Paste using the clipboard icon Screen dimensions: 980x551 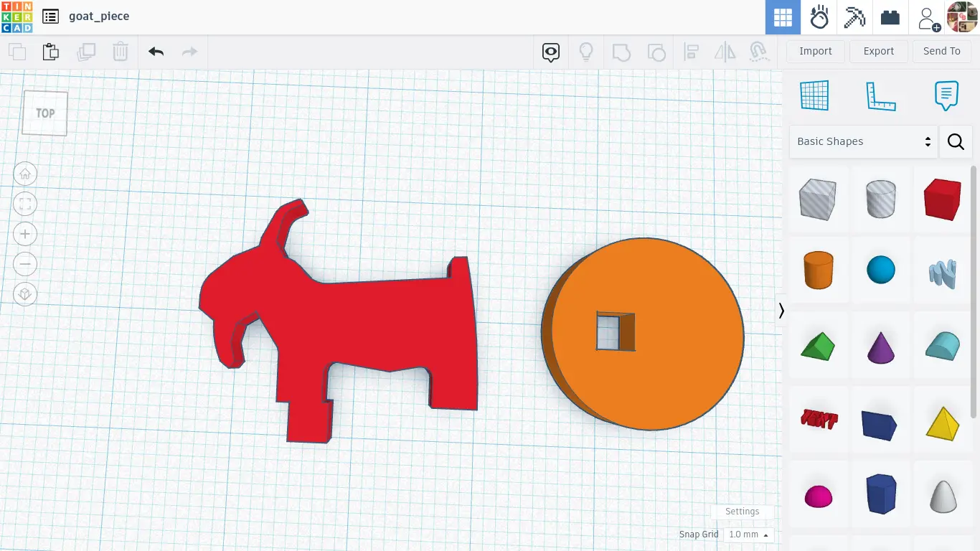(50, 52)
